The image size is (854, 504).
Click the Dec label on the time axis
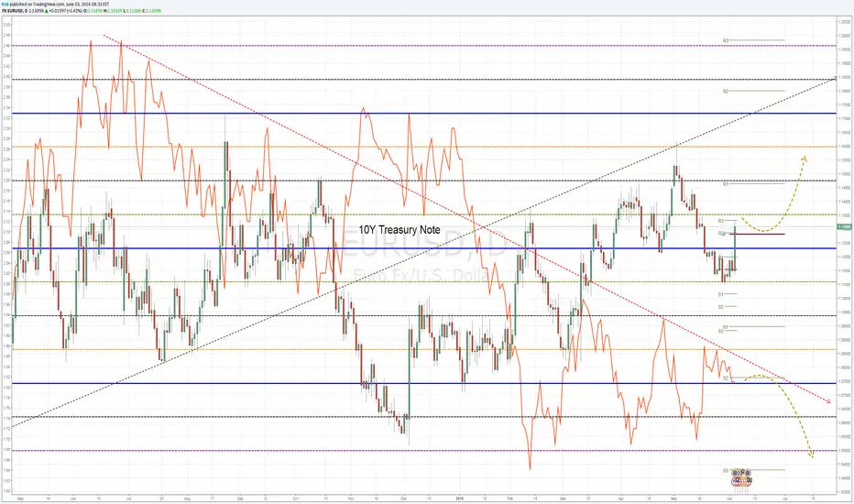tap(403, 499)
